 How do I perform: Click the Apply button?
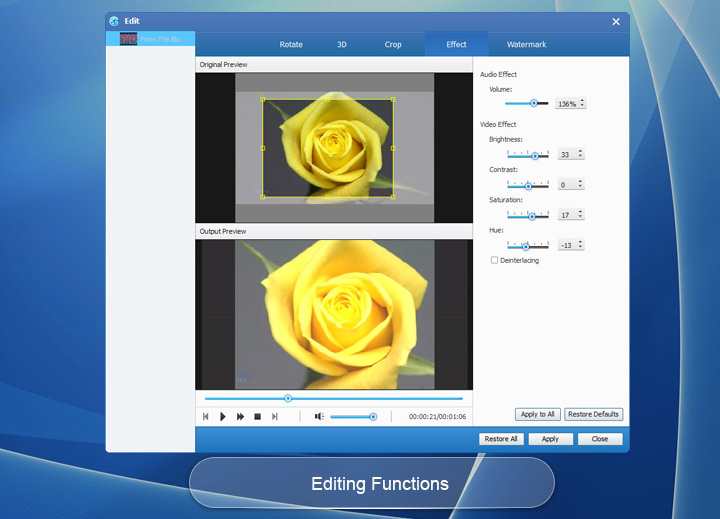point(550,439)
